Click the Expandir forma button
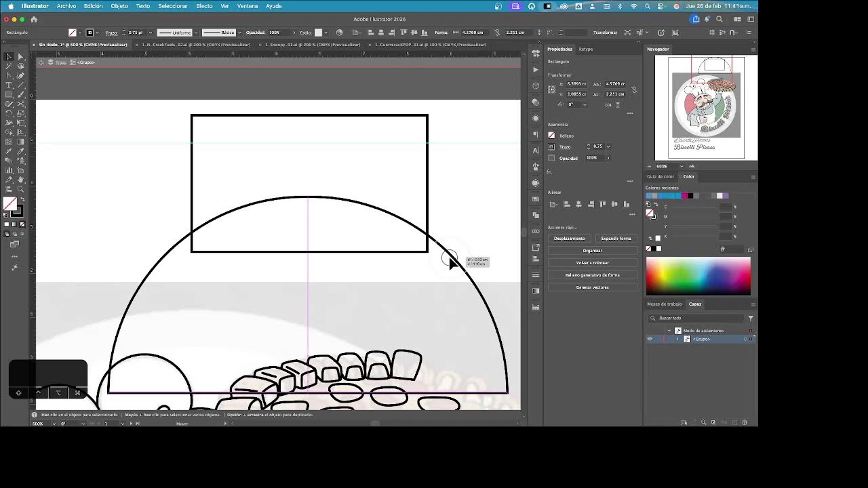 [x=616, y=239]
